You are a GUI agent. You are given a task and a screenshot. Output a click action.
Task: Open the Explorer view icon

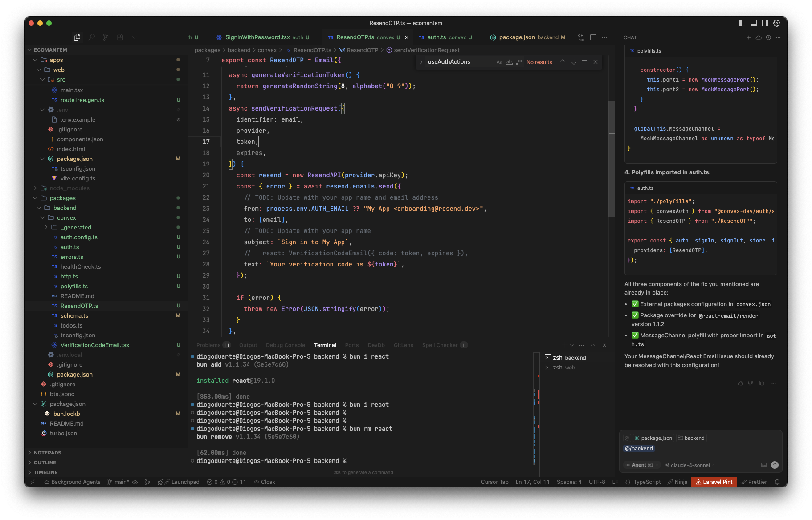pos(77,37)
